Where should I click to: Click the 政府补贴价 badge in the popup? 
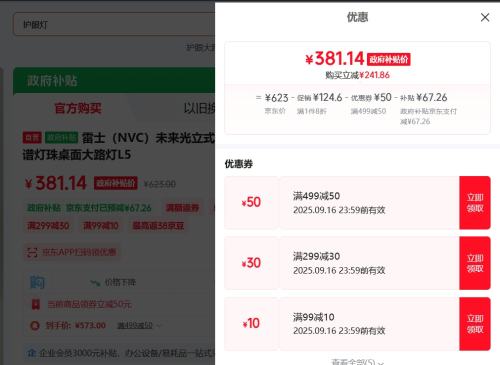click(x=389, y=60)
